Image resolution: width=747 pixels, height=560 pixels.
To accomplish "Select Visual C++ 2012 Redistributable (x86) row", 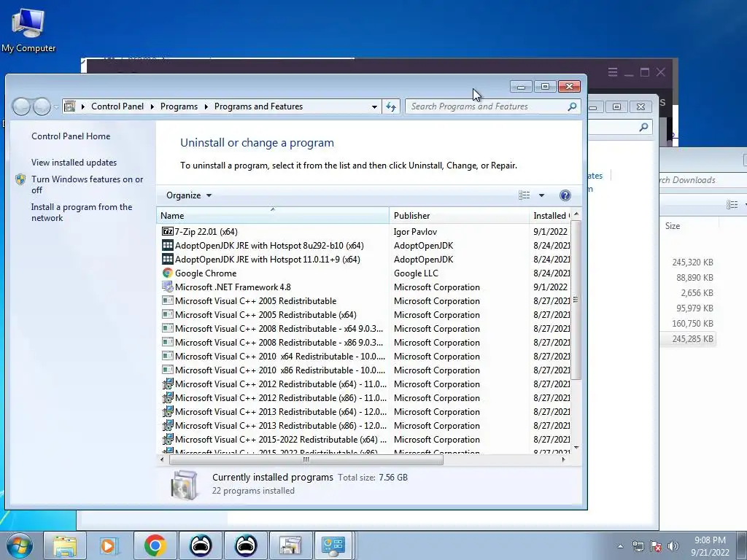I will click(363, 397).
